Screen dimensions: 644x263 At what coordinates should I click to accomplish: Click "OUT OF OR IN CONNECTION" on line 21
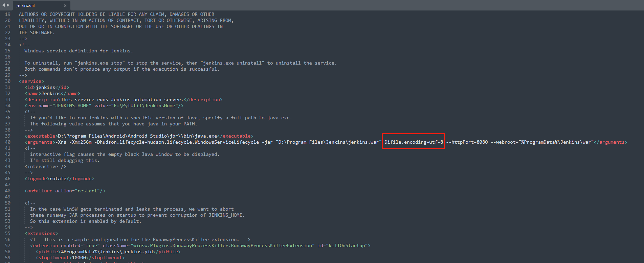pyautogui.click(x=121, y=26)
